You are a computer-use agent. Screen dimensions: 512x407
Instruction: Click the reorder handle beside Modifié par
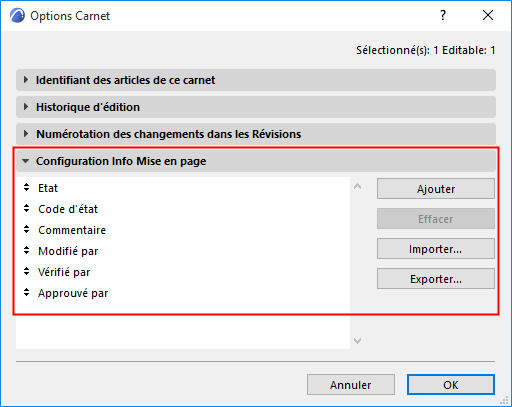(x=27, y=251)
